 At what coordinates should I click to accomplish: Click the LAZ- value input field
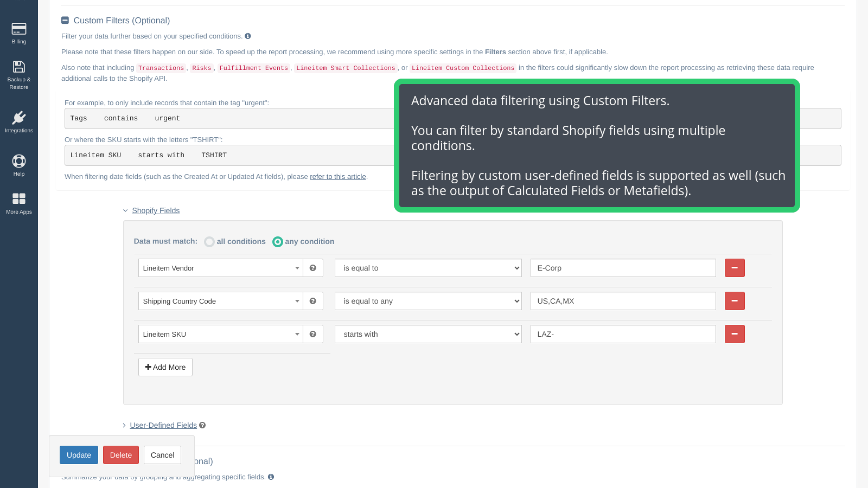pyautogui.click(x=623, y=334)
